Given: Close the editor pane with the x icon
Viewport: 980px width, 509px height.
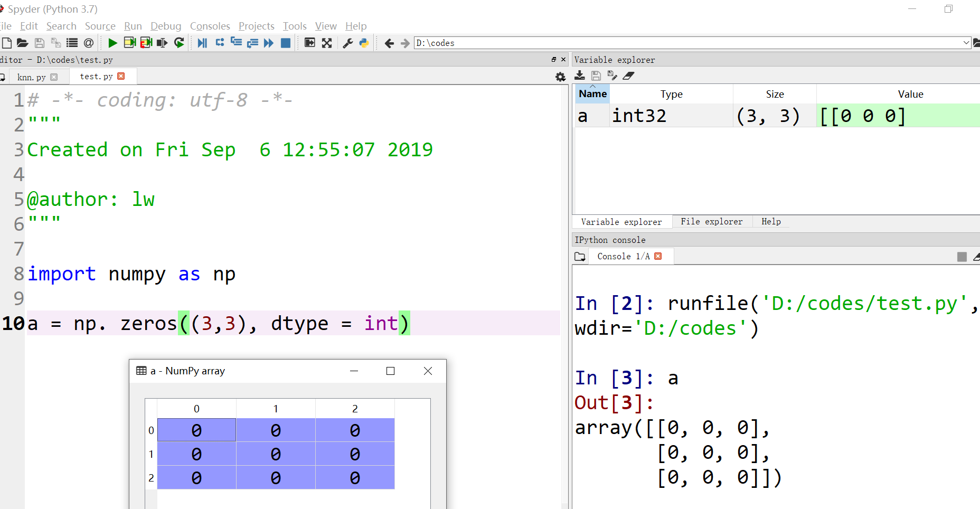Looking at the screenshot, I should pyautogui.click(x=563, y=60).
